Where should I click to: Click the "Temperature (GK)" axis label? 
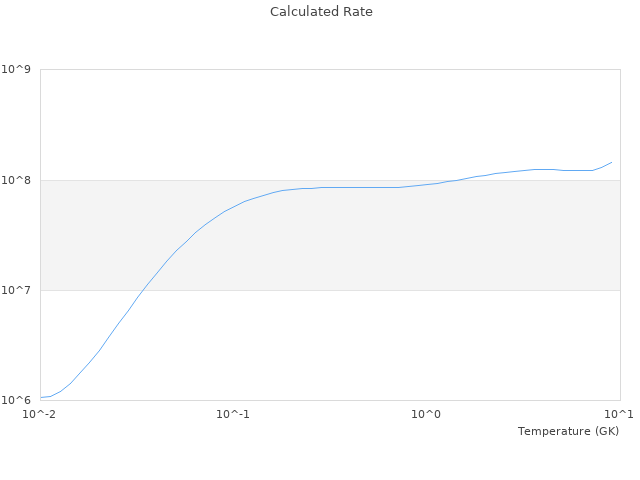568,431
